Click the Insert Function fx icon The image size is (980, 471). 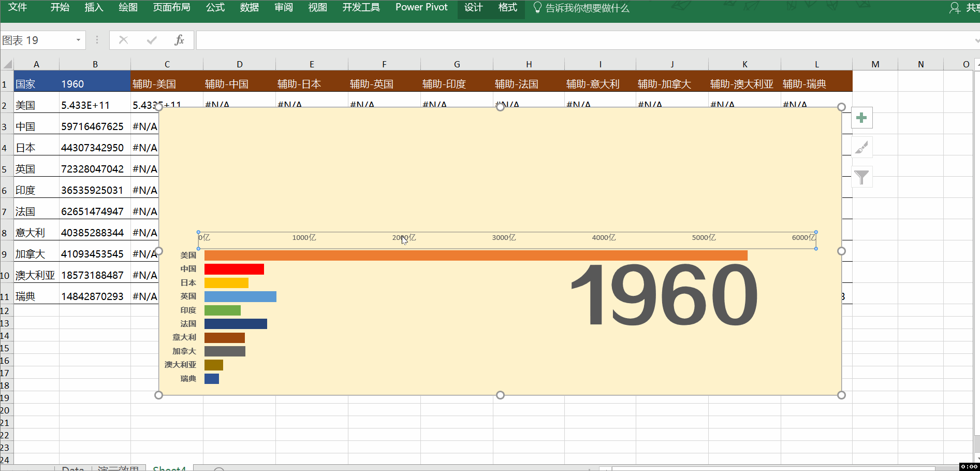click(x=179, y=40)
